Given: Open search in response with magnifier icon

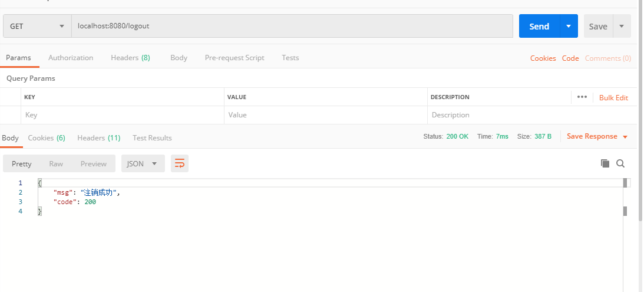Looking at the screenshot, I should coord(620,163).
